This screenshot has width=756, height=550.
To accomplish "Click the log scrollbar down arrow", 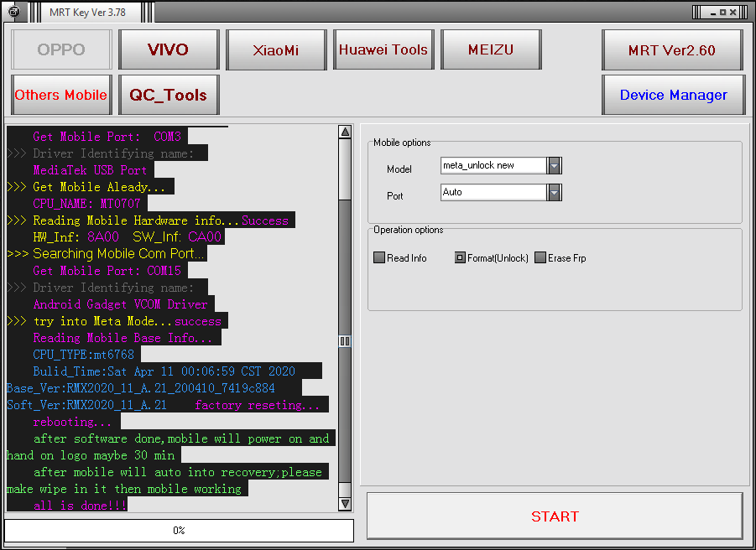I will tap(345, 504).
